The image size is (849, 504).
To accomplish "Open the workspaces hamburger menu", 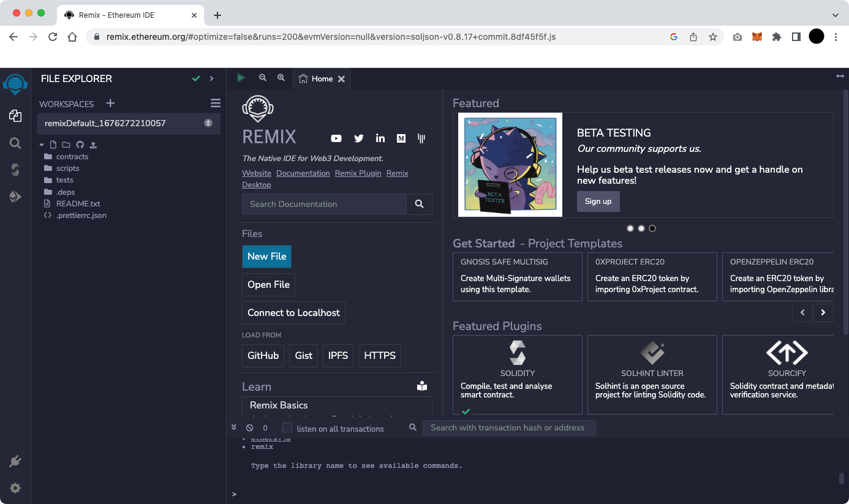I will [215, 103].
